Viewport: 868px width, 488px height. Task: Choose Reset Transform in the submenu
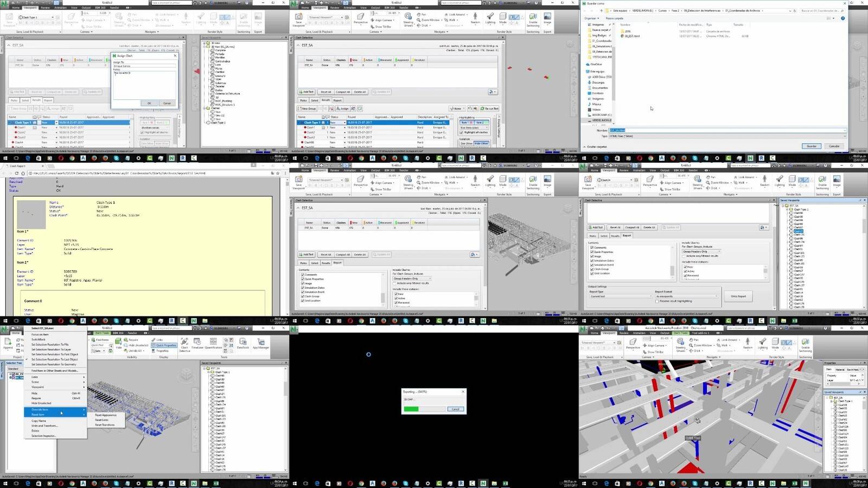coord(105,425)
